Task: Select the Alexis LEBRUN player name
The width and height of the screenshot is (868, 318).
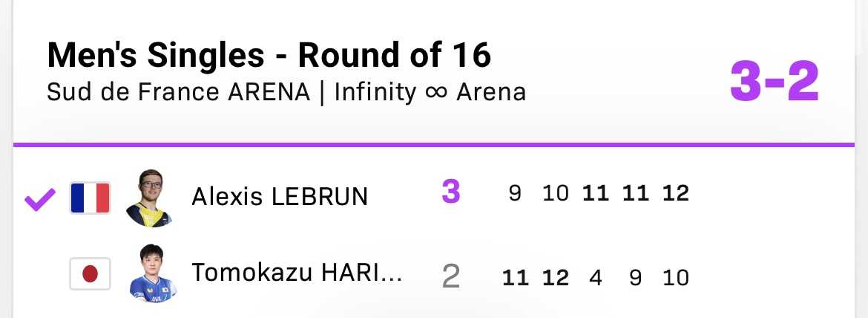Action: pos(280,197)
